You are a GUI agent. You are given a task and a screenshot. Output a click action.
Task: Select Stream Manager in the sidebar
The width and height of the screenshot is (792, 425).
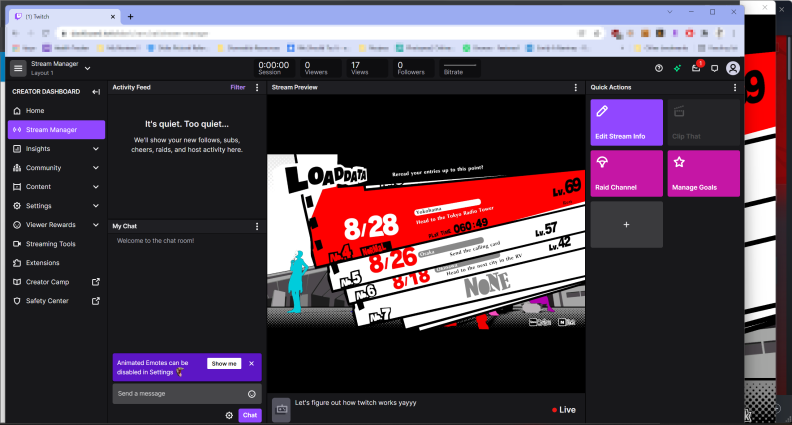click(x=56, y=129)
